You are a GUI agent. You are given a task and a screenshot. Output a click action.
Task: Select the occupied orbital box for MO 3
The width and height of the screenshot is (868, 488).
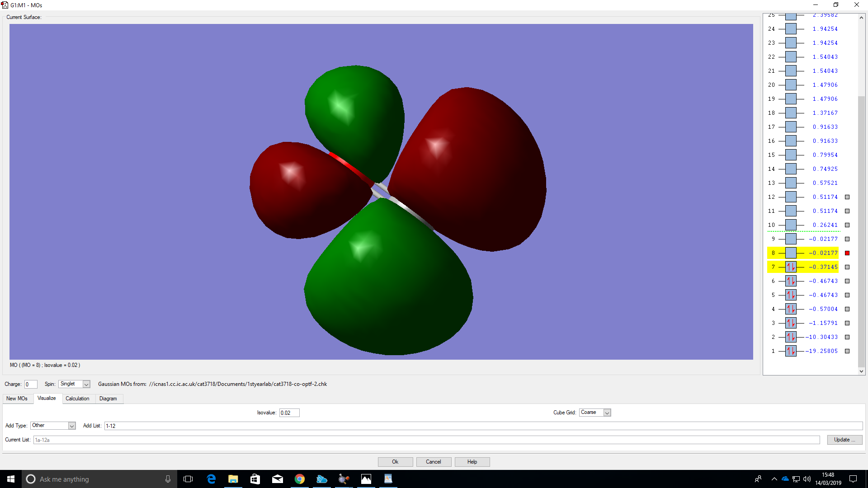(x=791, y=323)
